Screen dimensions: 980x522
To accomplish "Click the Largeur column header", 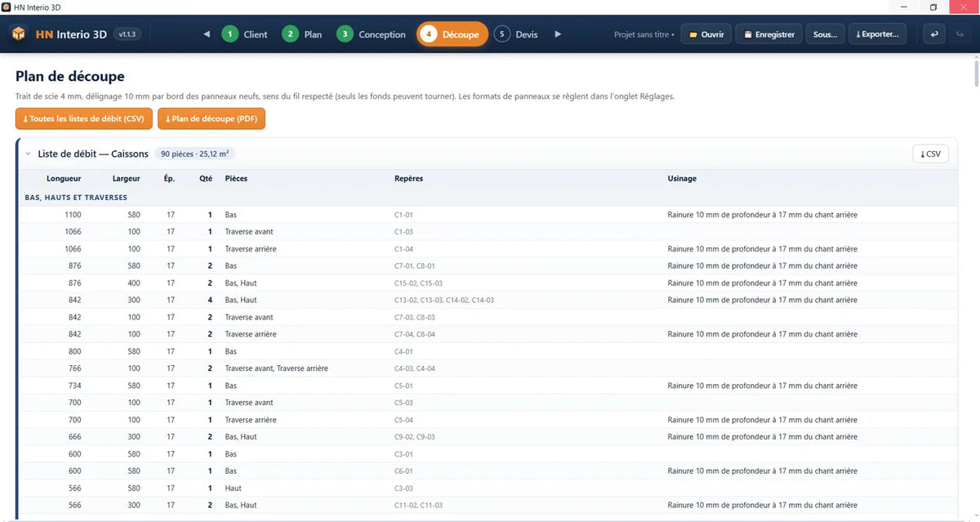I will coord(127,178).
